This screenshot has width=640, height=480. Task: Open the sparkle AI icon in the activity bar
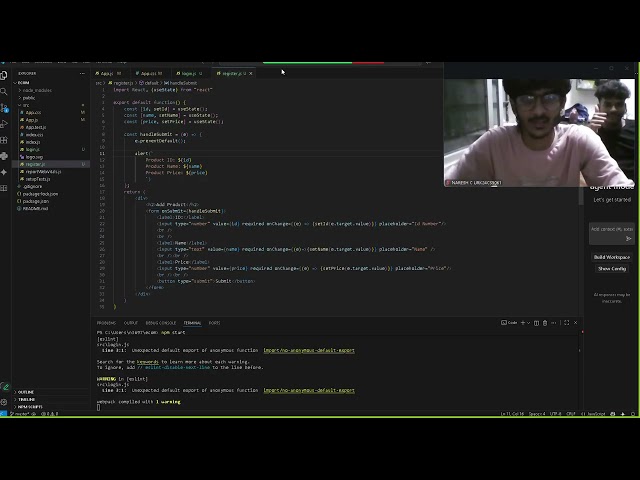4,172
